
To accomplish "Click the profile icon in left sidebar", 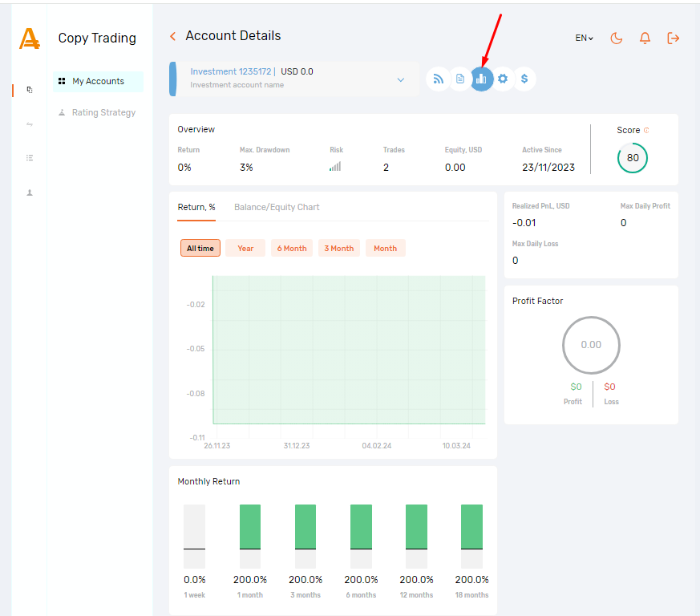I will click(30, 192).
